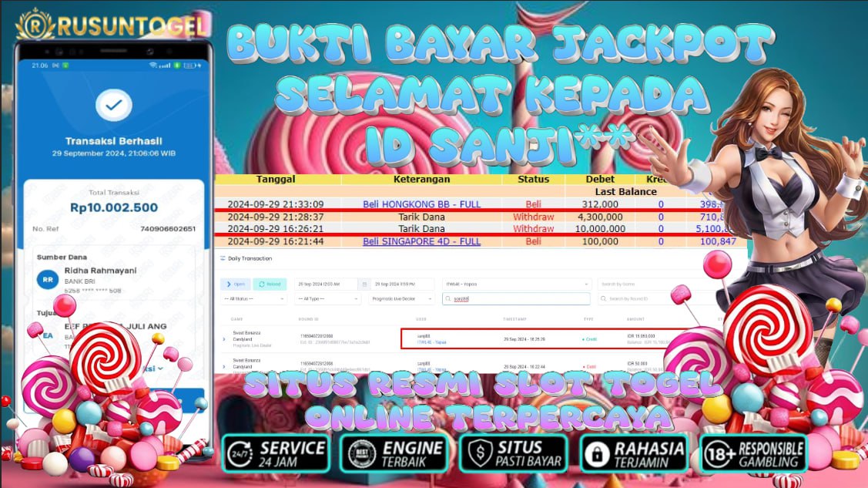Click the Tanggal column header
This screenshot has width=868, height=488.
point(276,180)
